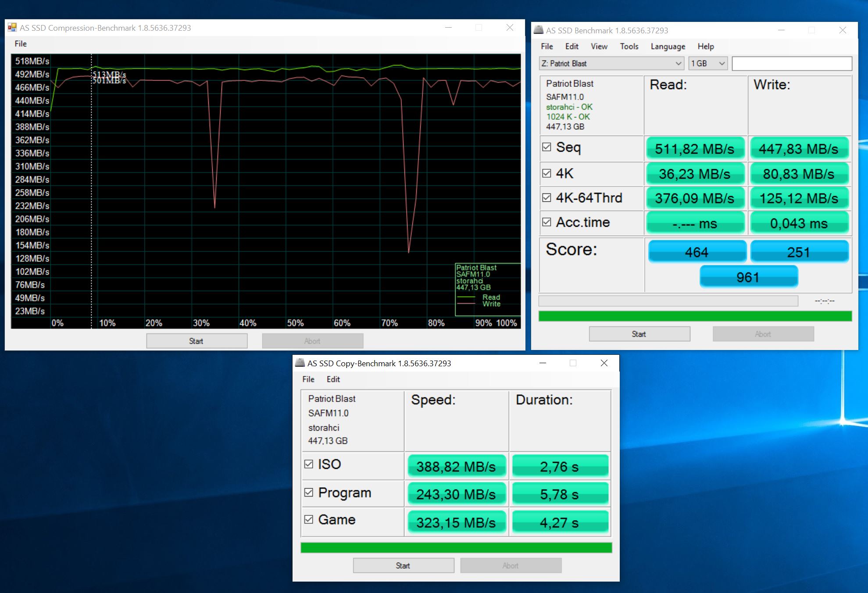Uncheck the ISO copy test checkbox

pos(309,464)
